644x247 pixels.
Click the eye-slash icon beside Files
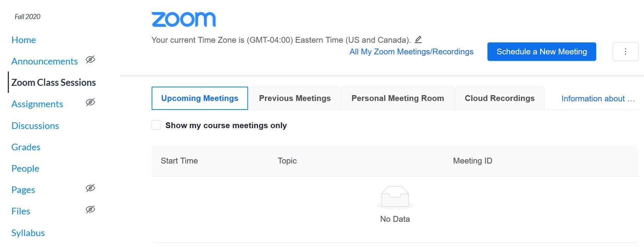tap(90, 209)
